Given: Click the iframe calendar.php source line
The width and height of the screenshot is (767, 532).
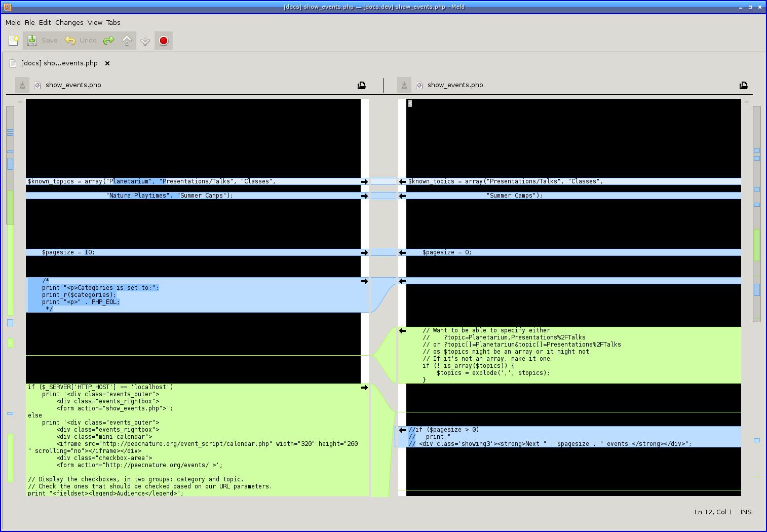Looking at the screenshot, I should coord(207,444).
